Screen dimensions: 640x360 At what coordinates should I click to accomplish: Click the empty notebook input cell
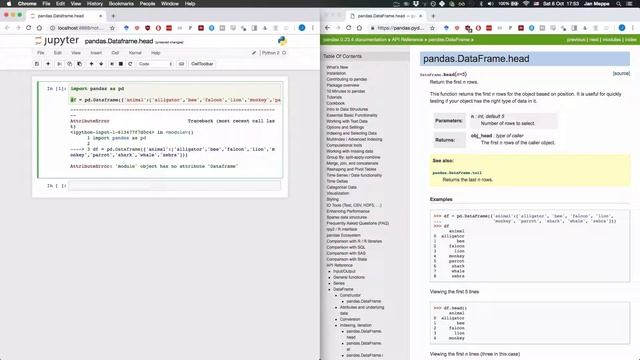pyautogui.click(x=174, y=186)
